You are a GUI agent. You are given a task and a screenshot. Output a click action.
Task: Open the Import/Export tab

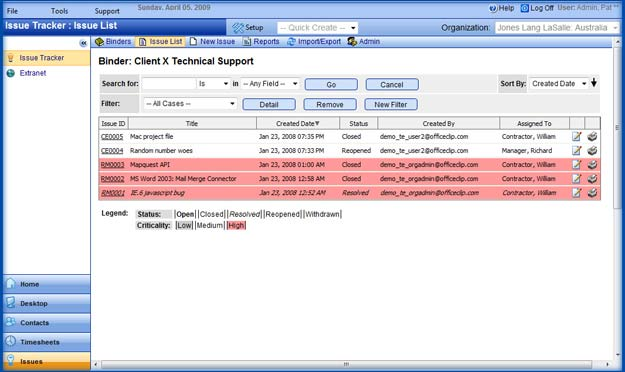click(314, 41)
